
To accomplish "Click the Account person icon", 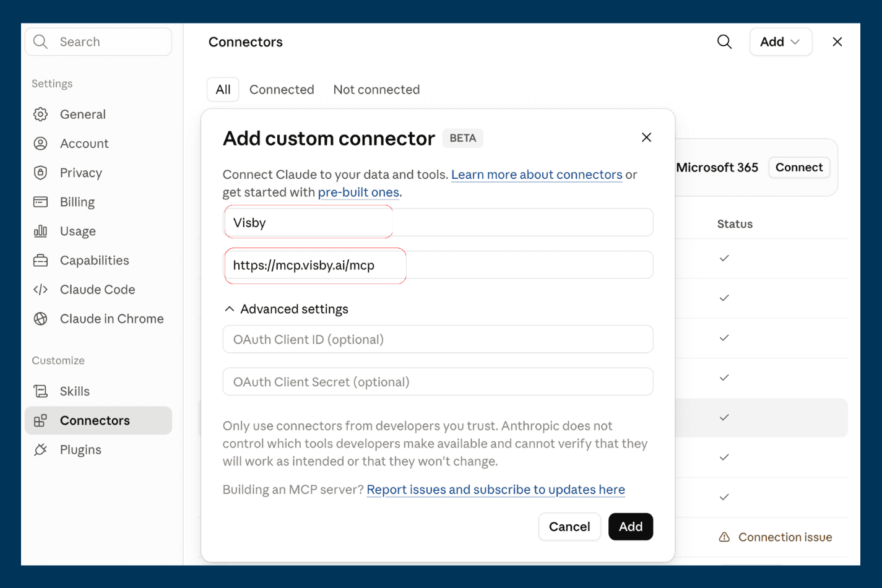I will [x=40, y=144].
